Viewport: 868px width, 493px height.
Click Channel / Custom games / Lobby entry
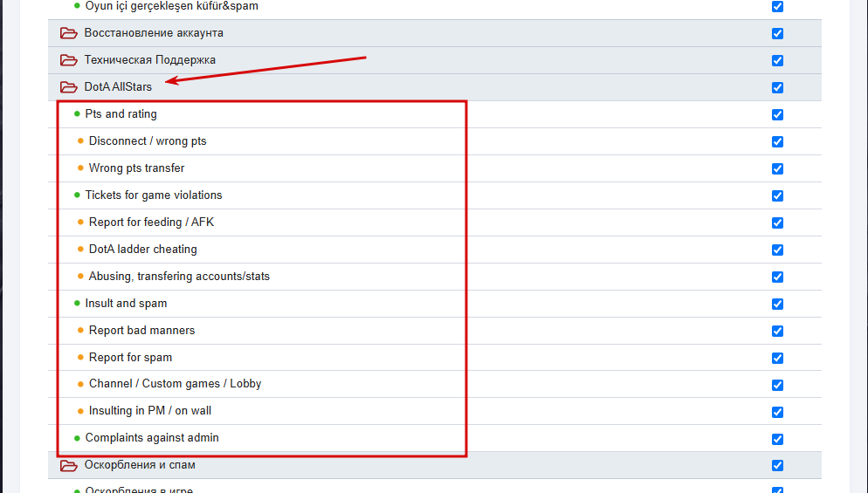tap(175, 384)
